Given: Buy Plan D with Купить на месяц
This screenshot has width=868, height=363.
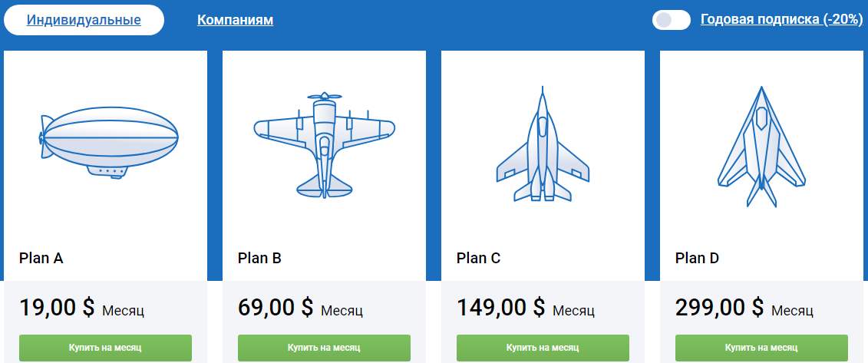Looking at the screenshot, I should tap(761, 348).
